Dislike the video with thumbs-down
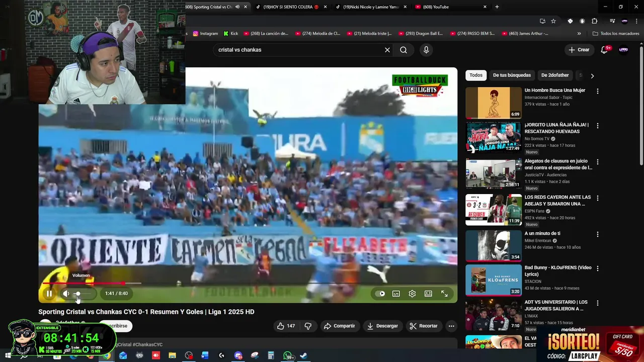This screenshot has width=644, height=362. [308, 326]
